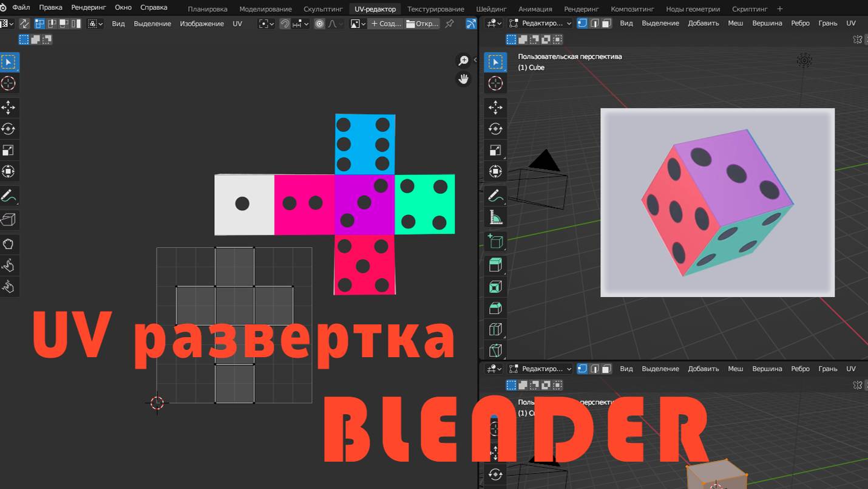Select the Move tool in upper 3D viewport
This screenshot has height=489, width=868.
495,108
